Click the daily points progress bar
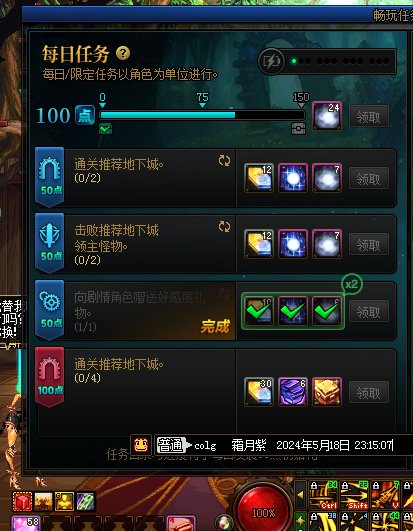413x531 pixels. (x=202, y=115)
